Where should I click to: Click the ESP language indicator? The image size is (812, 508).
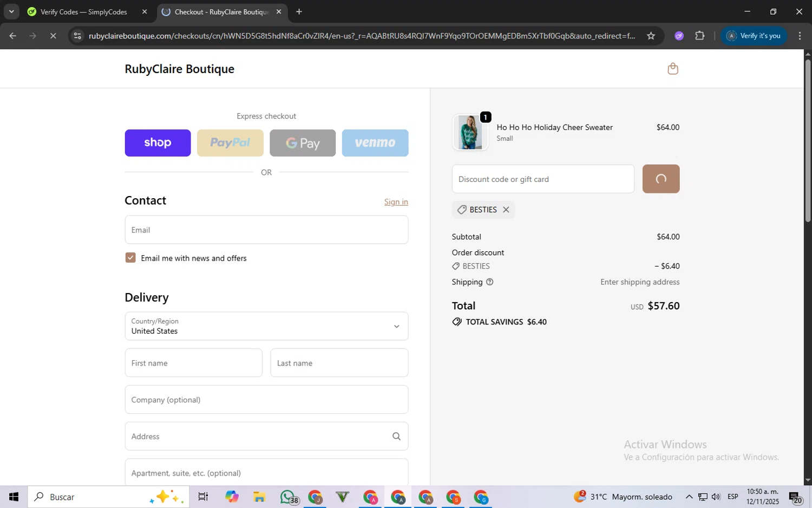(x=733, y=497)
